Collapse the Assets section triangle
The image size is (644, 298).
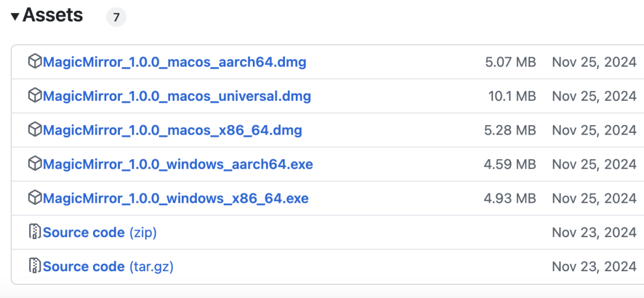[16, 17]
